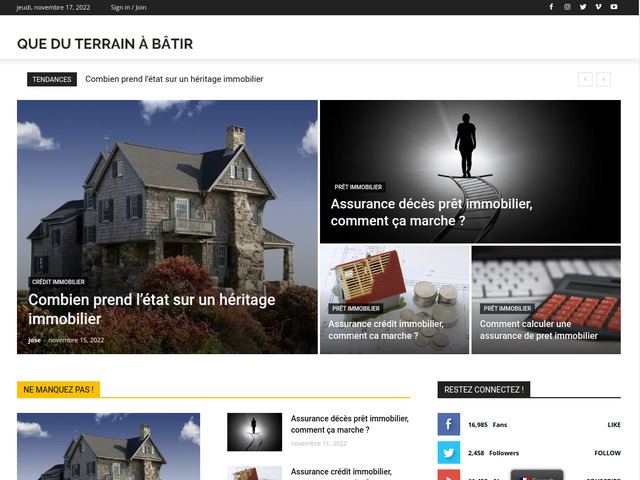Image resolution: width=640 pixels, height=480 pixels.
Task: Click the Sign in / Join link
Action: tap(128, 7)
